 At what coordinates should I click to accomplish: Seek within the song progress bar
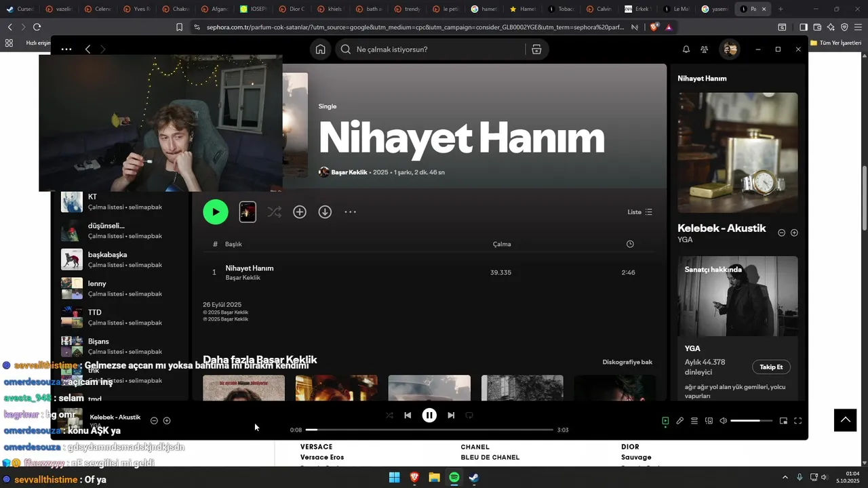[429, 430]
